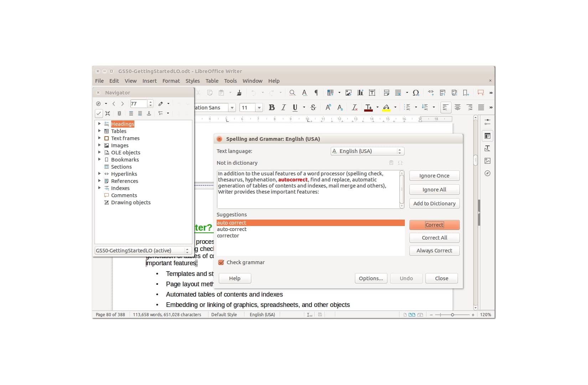This screenshot has height=385, width=588.
Task: Open the Tools menu
Action: 230,81
